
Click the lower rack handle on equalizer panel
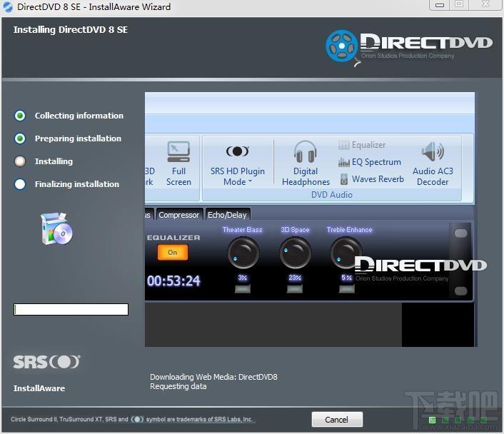pyautogui.click(x=461, y=291)
